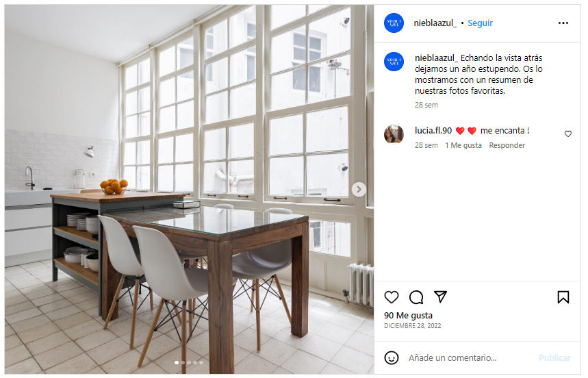588x378 pixels.
Task: Click the caption avatar of nieblaazul_
Action: [394, 62]
